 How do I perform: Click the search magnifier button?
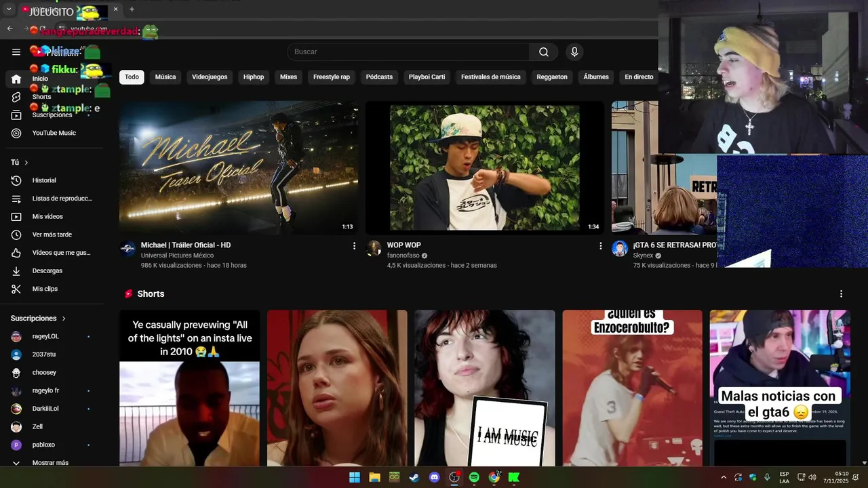[x=544, y=52]
